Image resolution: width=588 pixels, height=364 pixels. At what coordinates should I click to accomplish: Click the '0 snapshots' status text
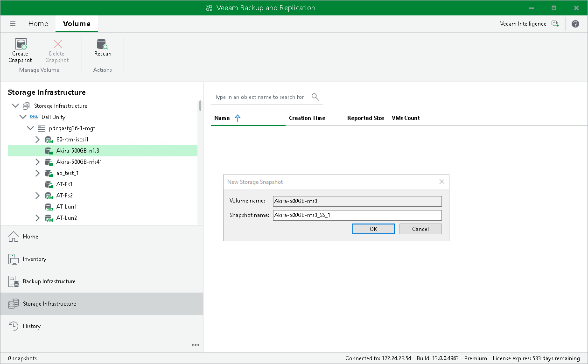point(22,358)
